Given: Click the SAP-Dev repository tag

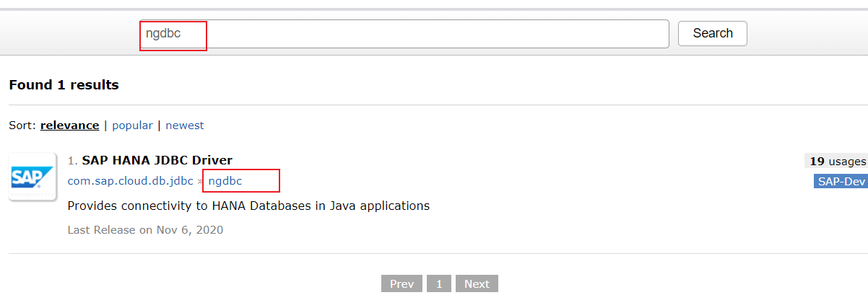Looking at the screenshot, I should point(841,182).
